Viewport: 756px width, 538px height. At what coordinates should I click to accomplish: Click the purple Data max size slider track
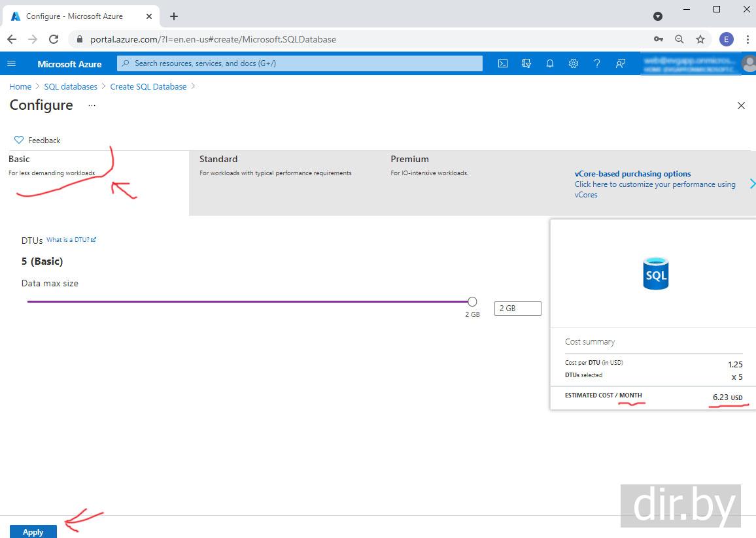[247, 301]
